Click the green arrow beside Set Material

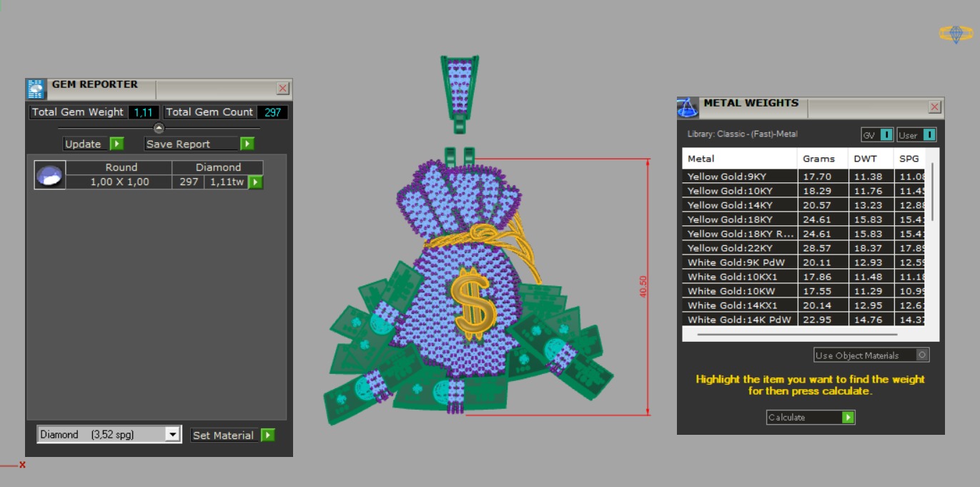[x=267, y=435]
